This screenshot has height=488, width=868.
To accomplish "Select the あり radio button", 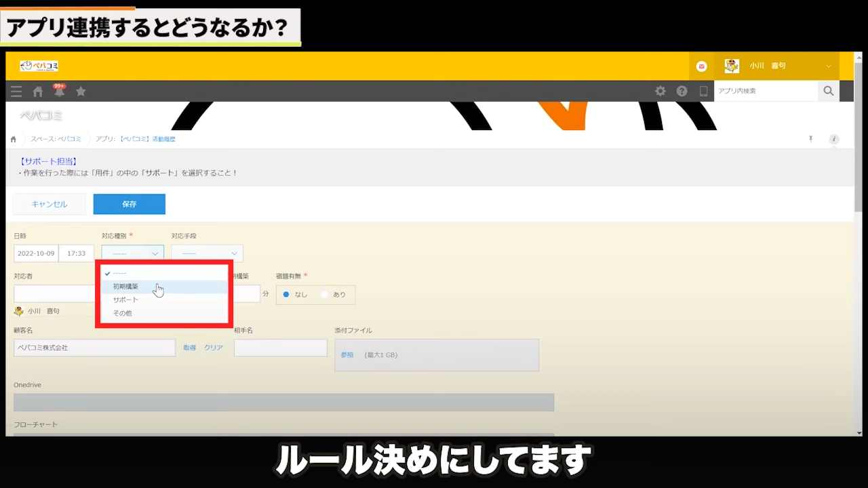I will pyautogui.click(x=325, y=295).
